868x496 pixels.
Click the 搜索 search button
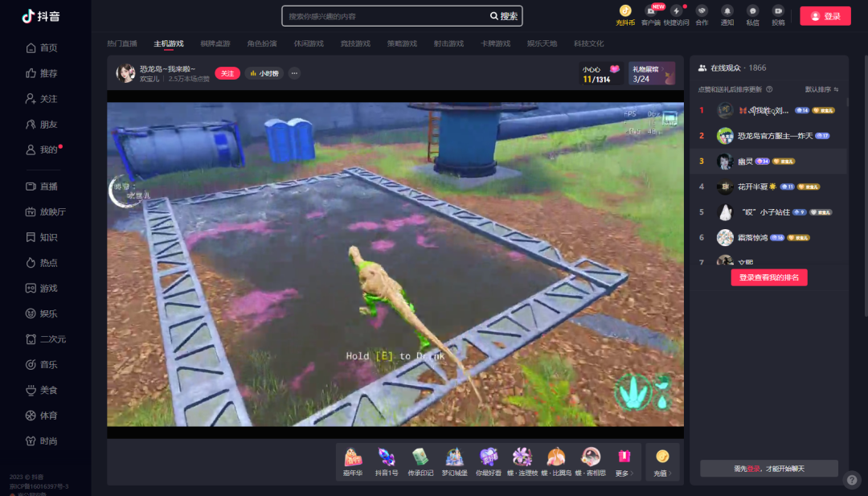[504, 16]
